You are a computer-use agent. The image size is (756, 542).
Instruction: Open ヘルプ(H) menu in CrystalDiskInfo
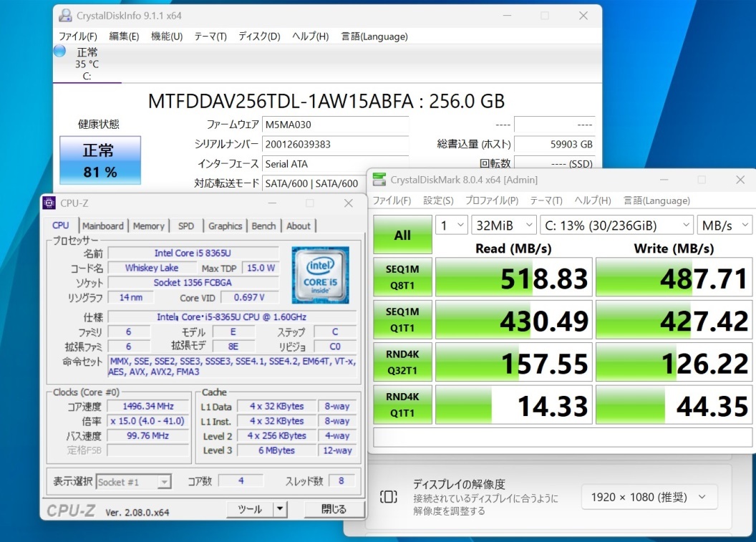pyautogui.click(x=311, y=37)
